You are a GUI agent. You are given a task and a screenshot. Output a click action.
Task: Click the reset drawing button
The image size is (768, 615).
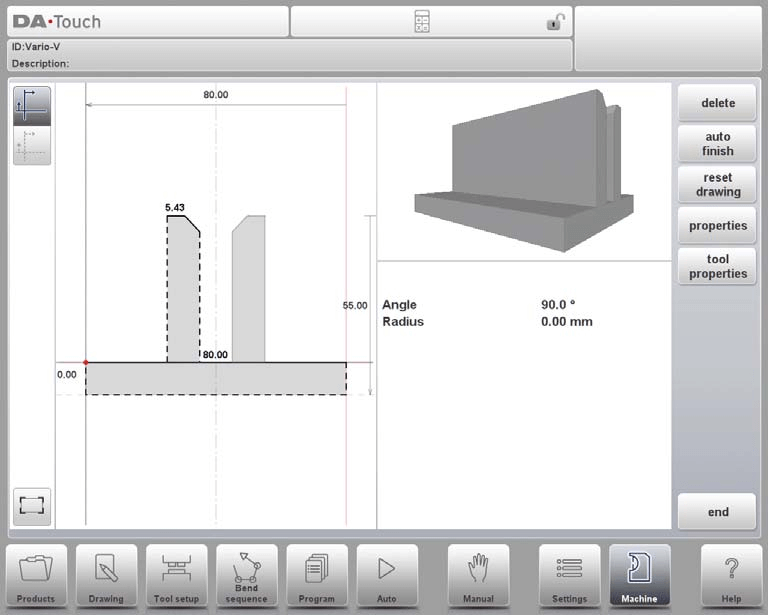pos(718,185)
